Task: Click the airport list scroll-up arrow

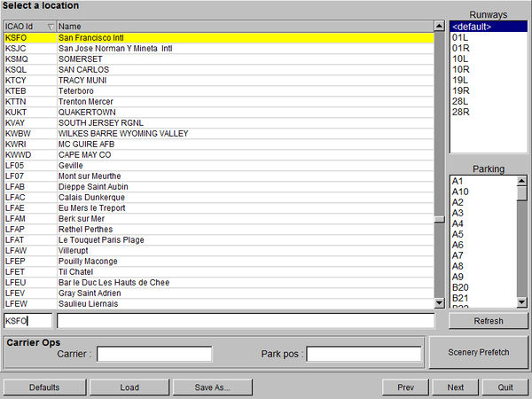Action: click(x=439, y=27)
